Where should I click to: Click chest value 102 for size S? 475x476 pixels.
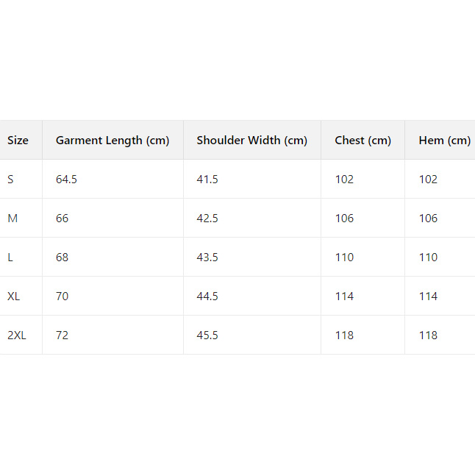(344, 180)
